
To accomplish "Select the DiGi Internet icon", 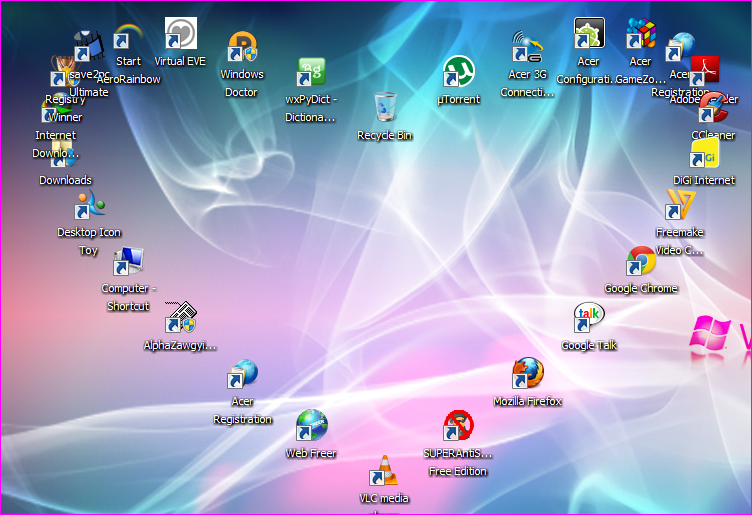I will 704,152.
